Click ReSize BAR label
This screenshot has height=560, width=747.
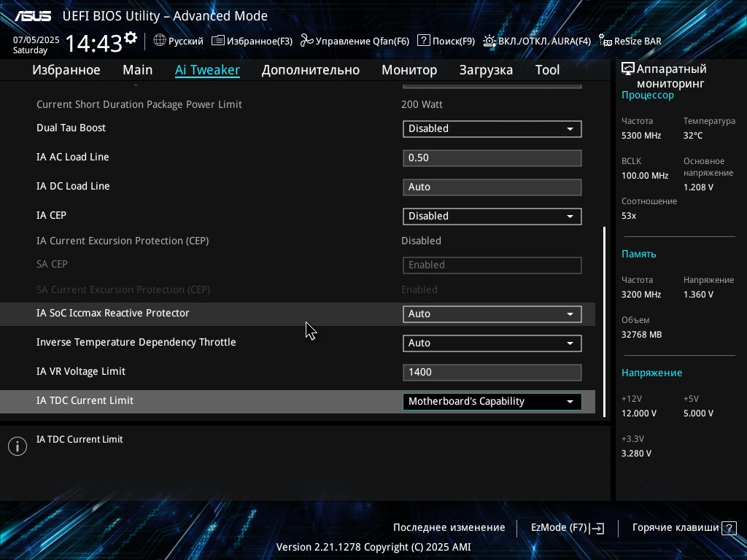(x=638, y=42)
